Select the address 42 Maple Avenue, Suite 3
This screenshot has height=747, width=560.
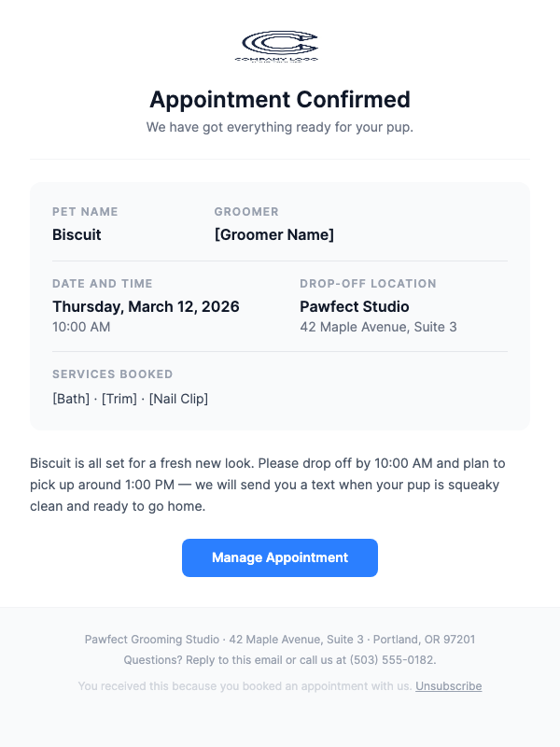pos(378,327)
